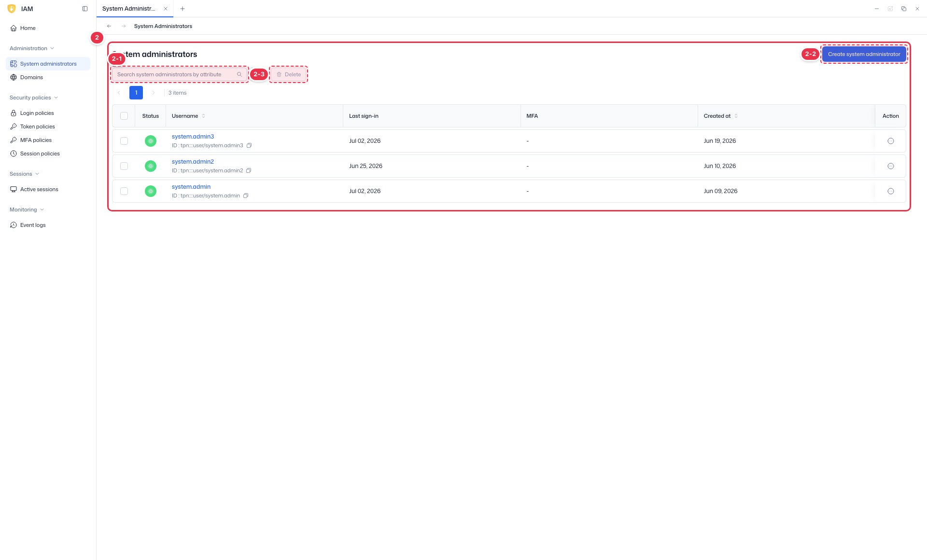Copy ID of system.admin3
Viewport: 927px width, 560px height.
249,145
